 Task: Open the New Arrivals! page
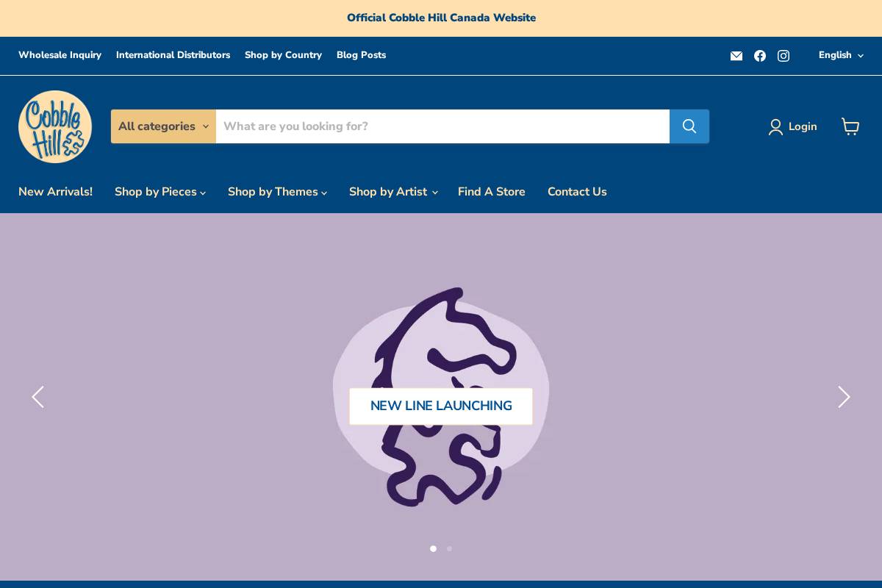[x=55, y=192]
